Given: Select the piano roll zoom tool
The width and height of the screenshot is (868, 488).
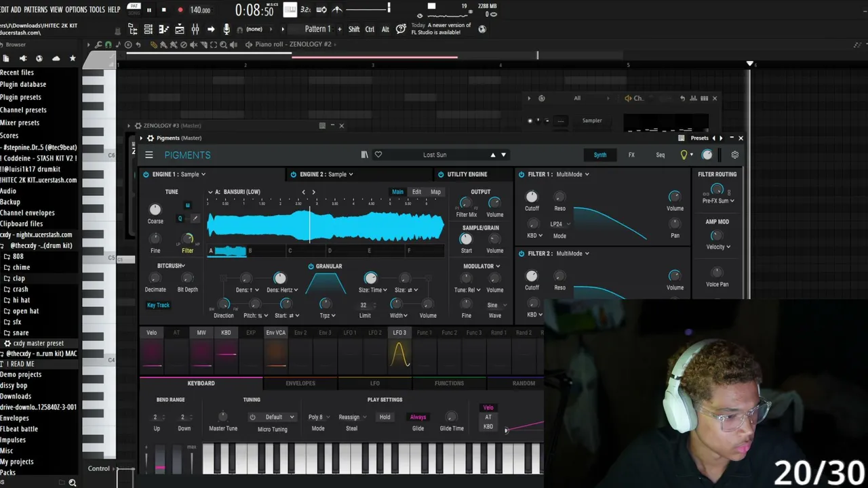Looking at the screenshot, I should coord(223,45).
